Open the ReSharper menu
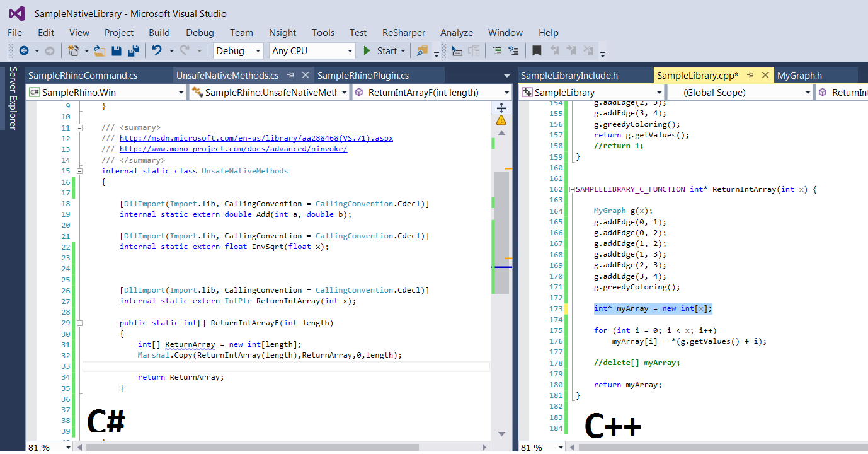Image resolution: width=868 pixels, height=454 pixels. (403, 33)
